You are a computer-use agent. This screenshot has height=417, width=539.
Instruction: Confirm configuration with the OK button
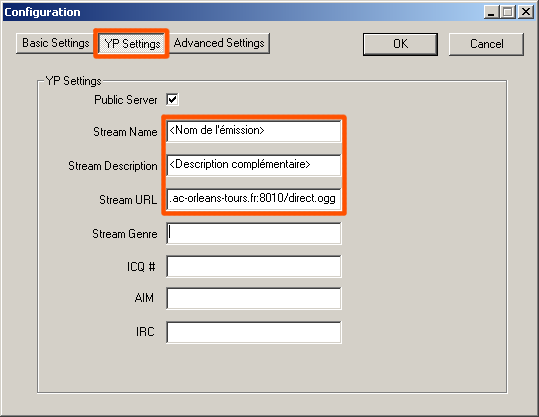(400, 44)
